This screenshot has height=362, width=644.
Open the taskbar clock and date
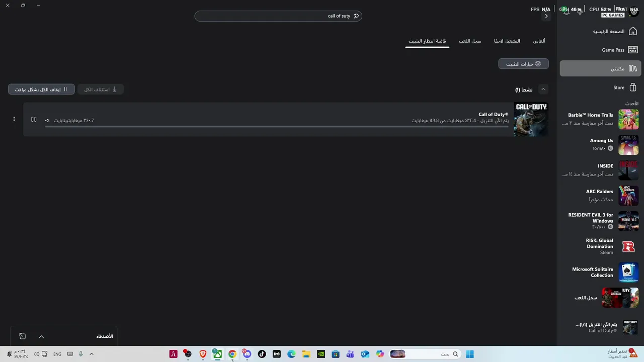(21, 354)
